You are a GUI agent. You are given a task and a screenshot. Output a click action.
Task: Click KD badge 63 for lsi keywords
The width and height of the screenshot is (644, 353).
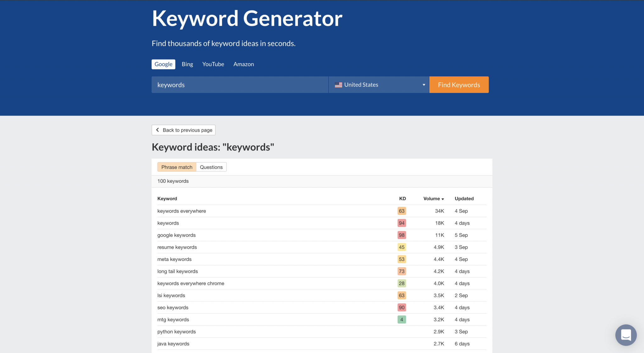pyautogui.click(x=402, y=296)
